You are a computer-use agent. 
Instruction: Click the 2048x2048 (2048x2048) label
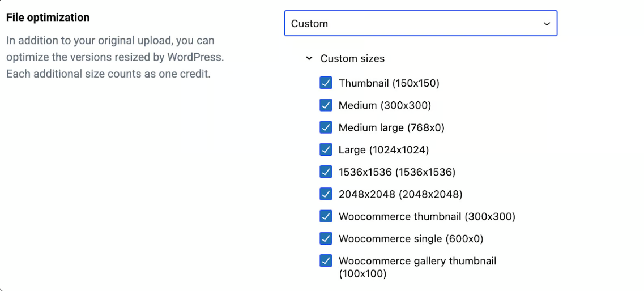[x=400, y=194]
